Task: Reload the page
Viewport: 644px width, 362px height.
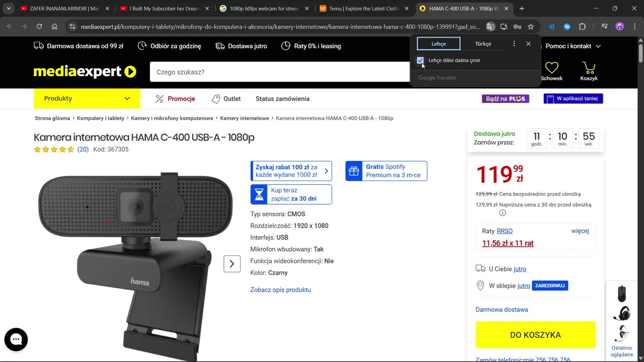Action: tap(39, 27)
